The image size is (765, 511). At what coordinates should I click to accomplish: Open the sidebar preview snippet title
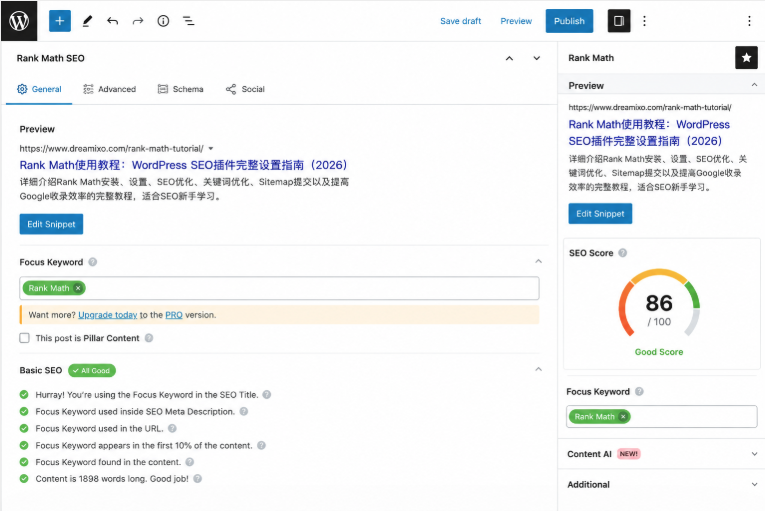coord(649,133)
